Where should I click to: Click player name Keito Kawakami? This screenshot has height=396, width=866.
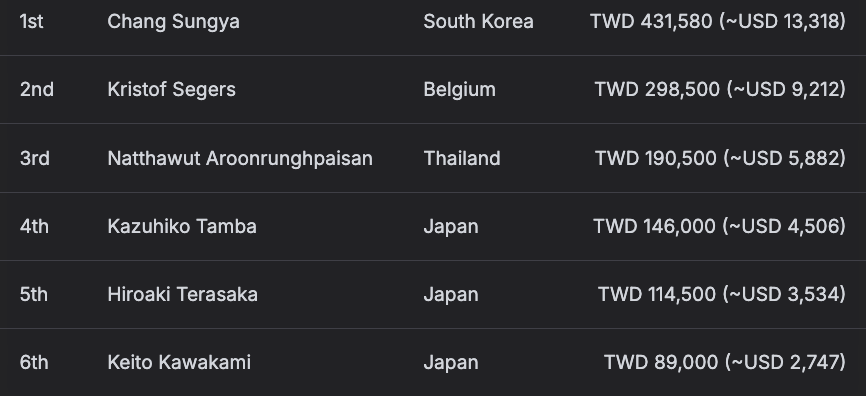pyautogui.click(x=179, y=362)
